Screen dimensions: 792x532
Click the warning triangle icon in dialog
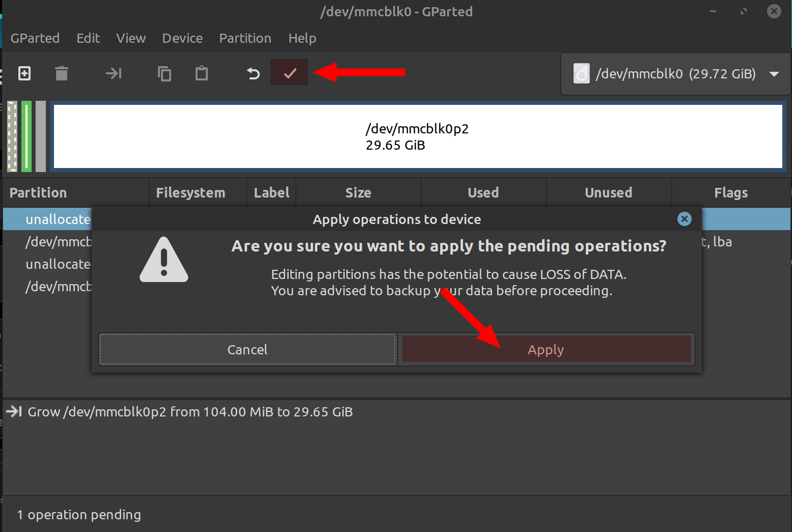[164, 260]
